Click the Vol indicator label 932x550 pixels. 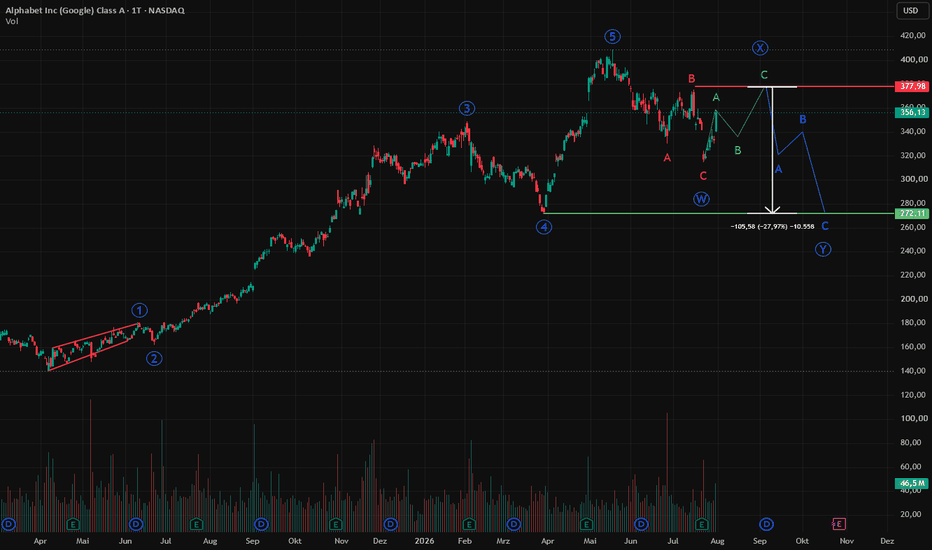coord(12,21)
